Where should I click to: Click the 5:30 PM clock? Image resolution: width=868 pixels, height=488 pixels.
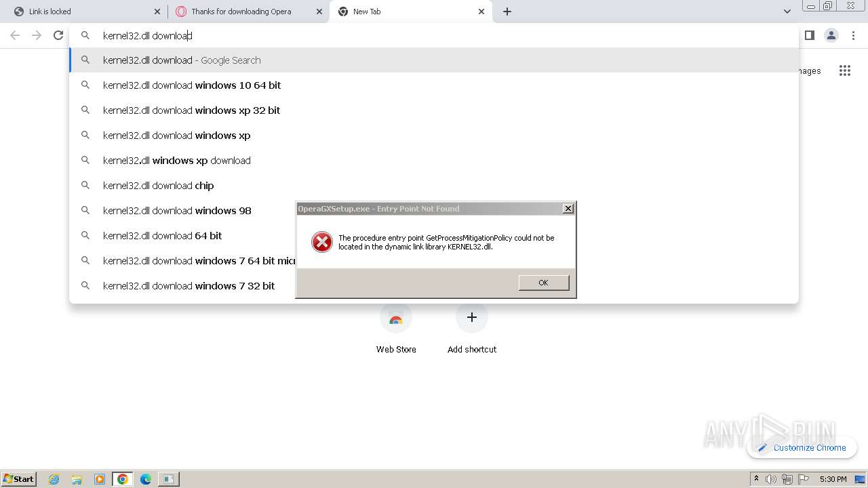point(833,479)
